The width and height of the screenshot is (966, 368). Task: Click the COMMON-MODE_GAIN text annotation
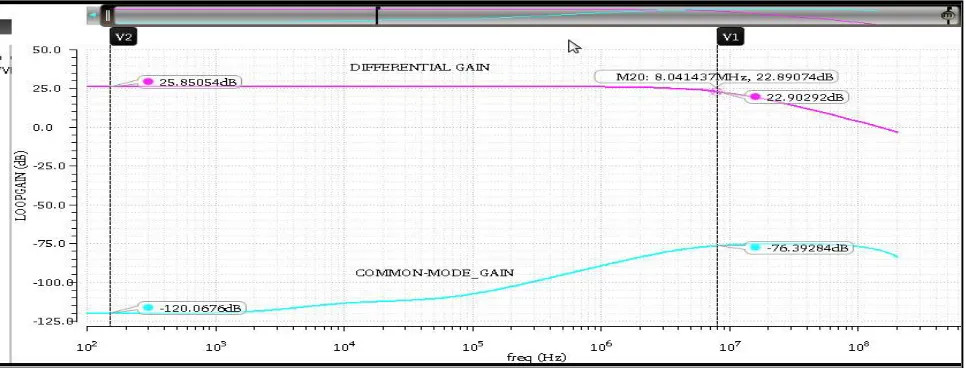pyautogui.click(x=434, y=272)
